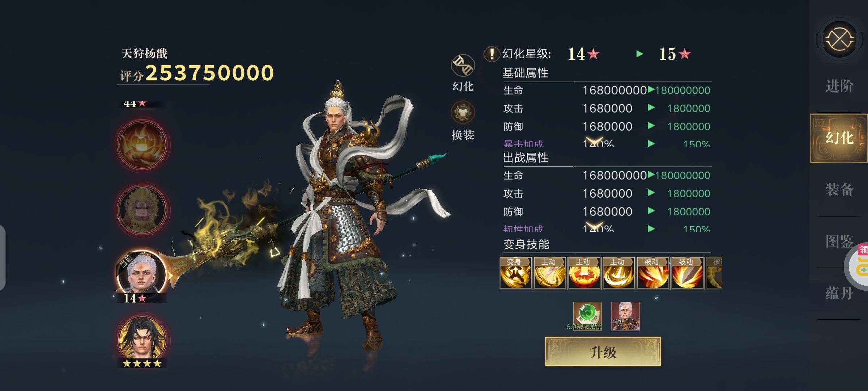868x391 pixels.
Task: Open the third 主动 active skill icon
Action: tap(618, 273)
